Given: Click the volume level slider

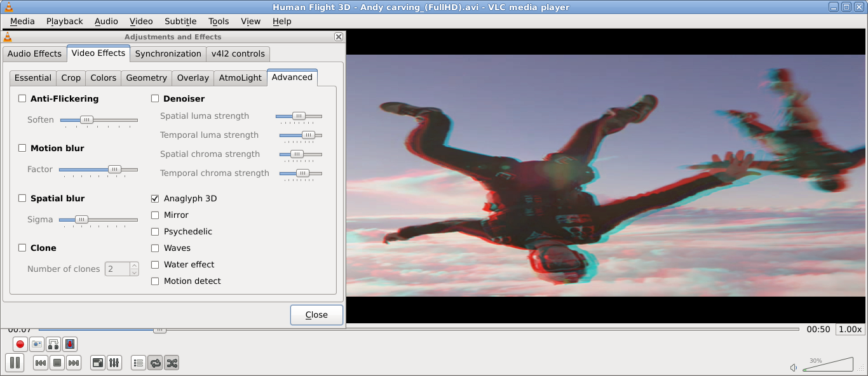Looking at the screenshot, I should click(829, 365).
